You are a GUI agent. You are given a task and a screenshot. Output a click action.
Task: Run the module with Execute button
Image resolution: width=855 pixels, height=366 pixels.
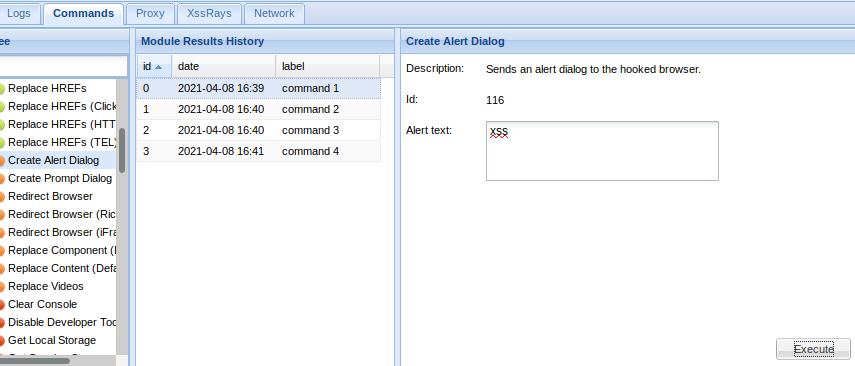[814, 349]
